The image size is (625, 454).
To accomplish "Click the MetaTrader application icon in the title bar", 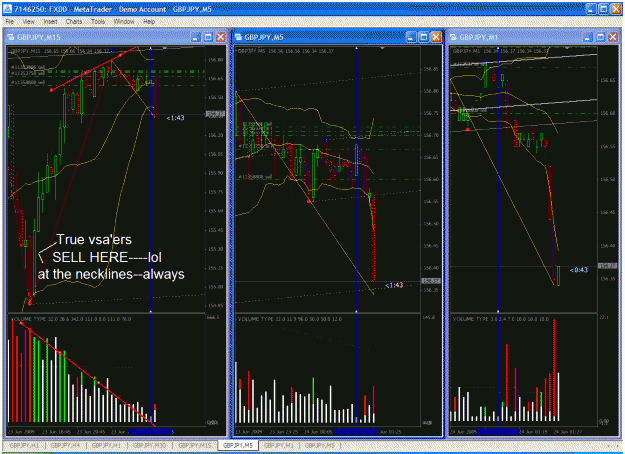I will click(8, 9).
